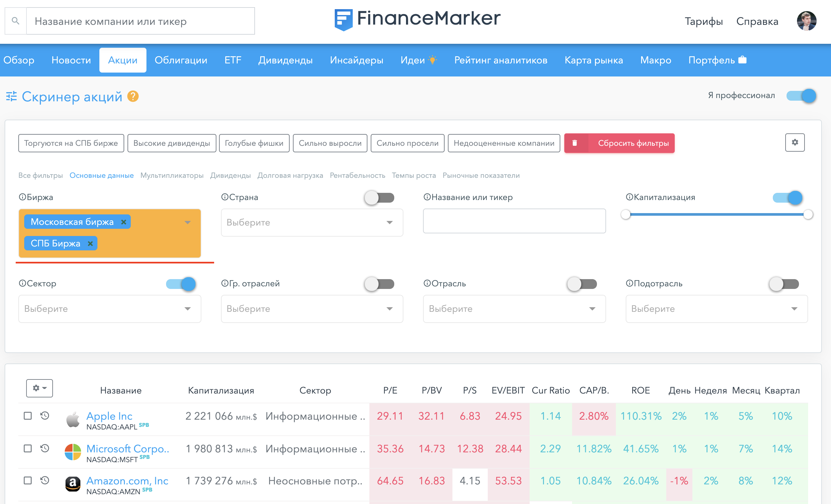Click the briefcase icon next to Портфель
This screenshot has width=831, height=504.
click(742, 60)
